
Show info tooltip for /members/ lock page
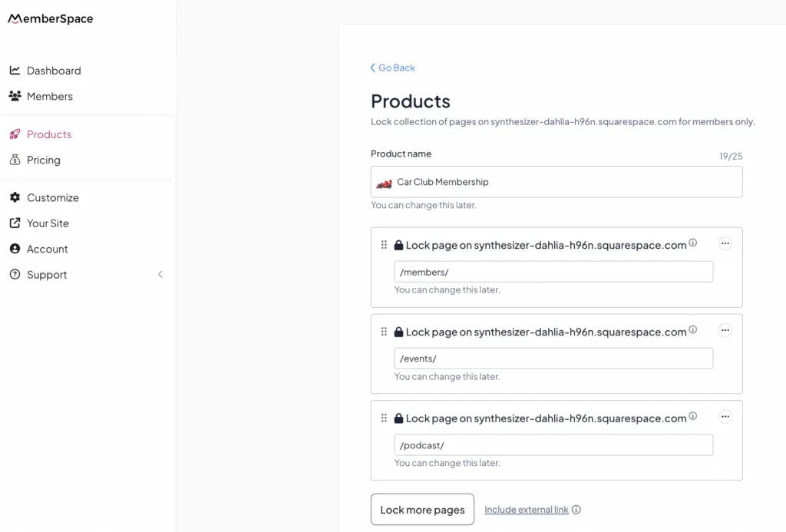click(693, 243)
